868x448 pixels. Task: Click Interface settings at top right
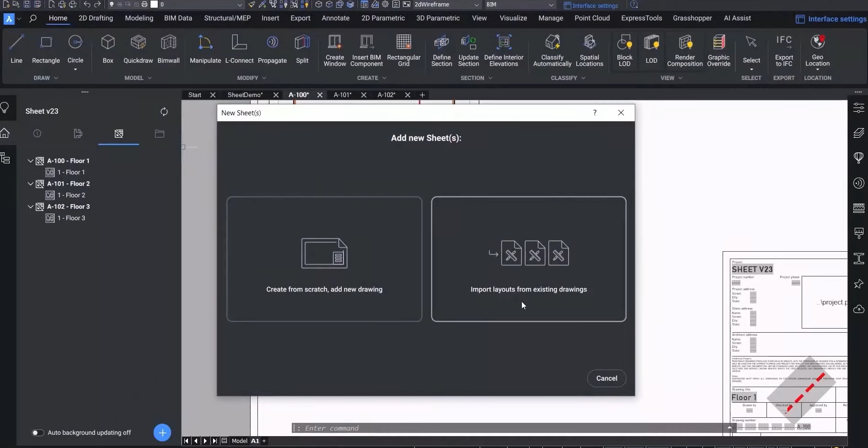coord(831,19)
